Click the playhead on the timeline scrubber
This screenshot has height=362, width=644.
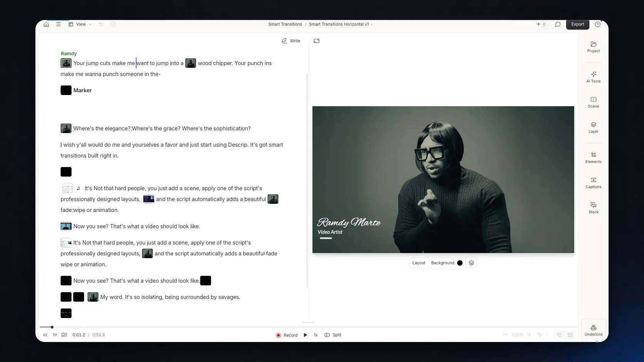click(52, 327)
